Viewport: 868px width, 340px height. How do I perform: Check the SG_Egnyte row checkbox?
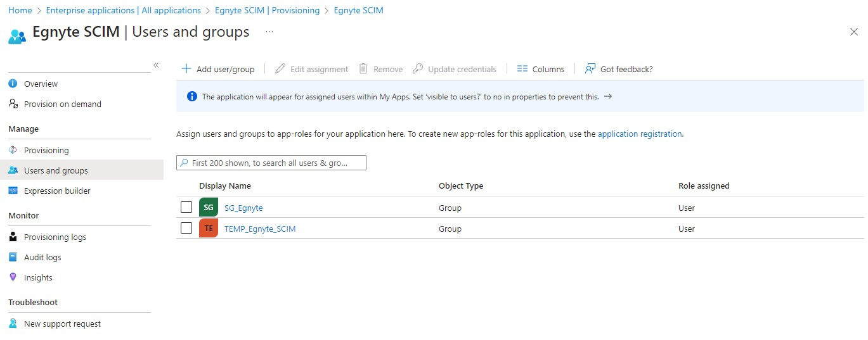pos(186,207)
